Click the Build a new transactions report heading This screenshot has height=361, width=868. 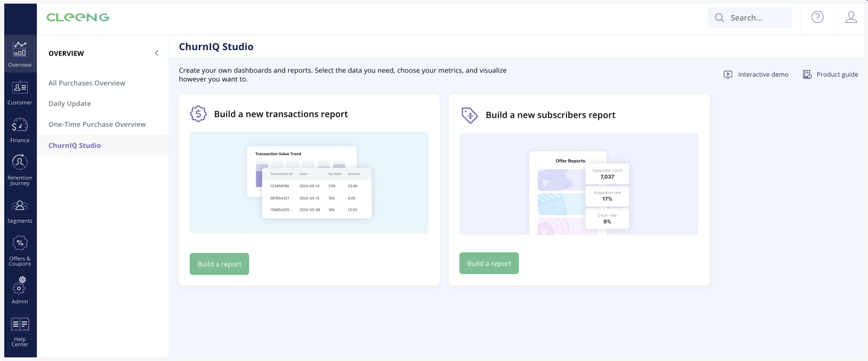tap(281, 113)
